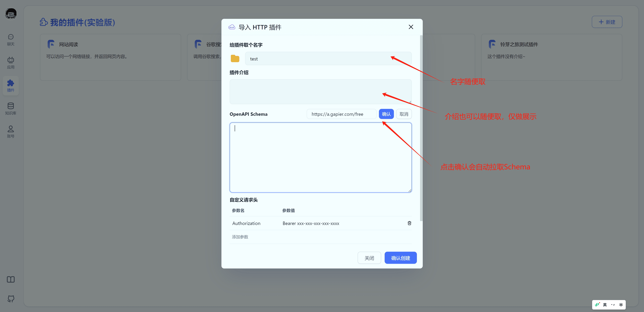Screen dimensions: 644x312
Task: Click the user avatar at top left
Action: [11, 13]
